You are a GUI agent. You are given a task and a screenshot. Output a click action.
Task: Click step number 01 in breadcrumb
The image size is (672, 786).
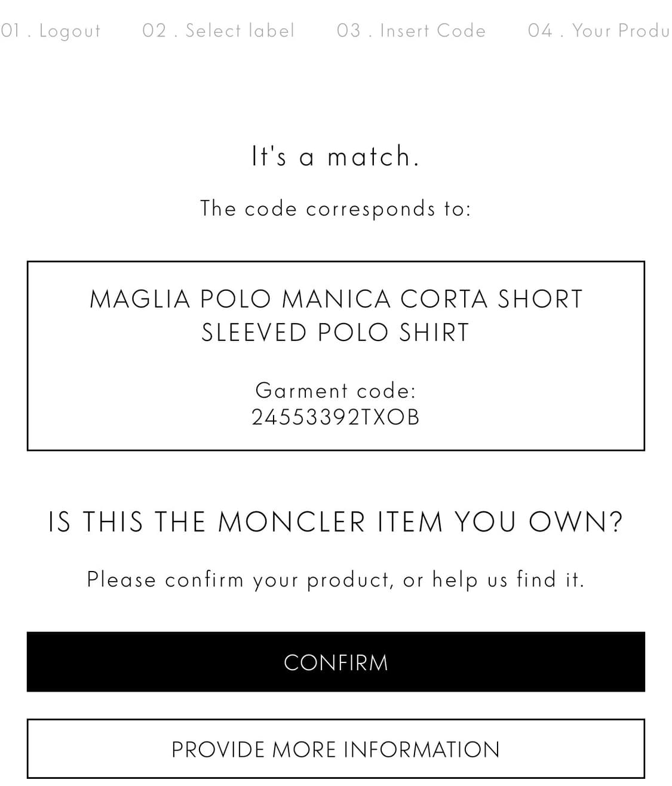tap(10, 30)
